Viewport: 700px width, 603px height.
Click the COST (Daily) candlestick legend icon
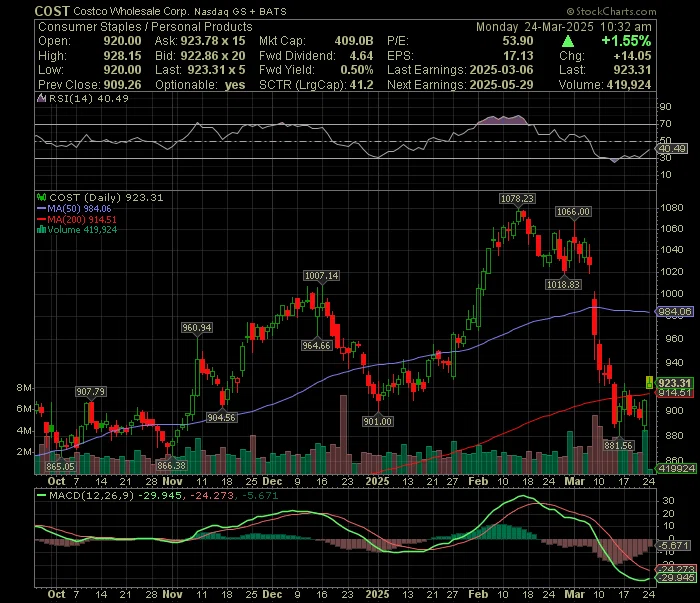tap(42, 197)
